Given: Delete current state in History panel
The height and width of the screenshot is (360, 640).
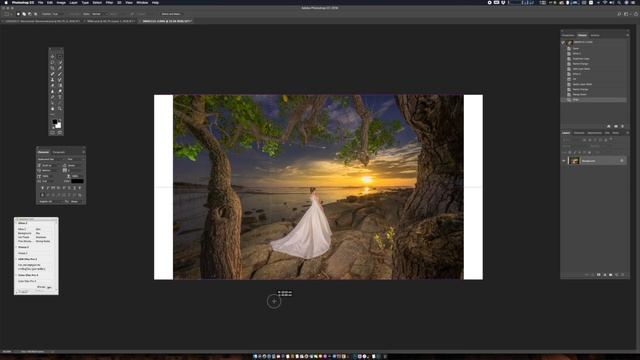Looking at the screenshot, I should click(x=622, y=126).
